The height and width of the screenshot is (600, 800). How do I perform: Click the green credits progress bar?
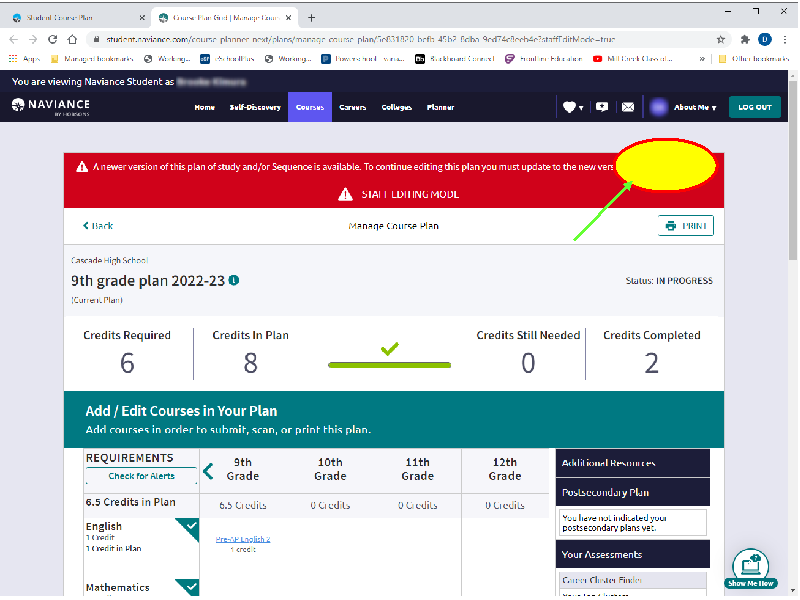pyautogui.click(x=389, y=365)
